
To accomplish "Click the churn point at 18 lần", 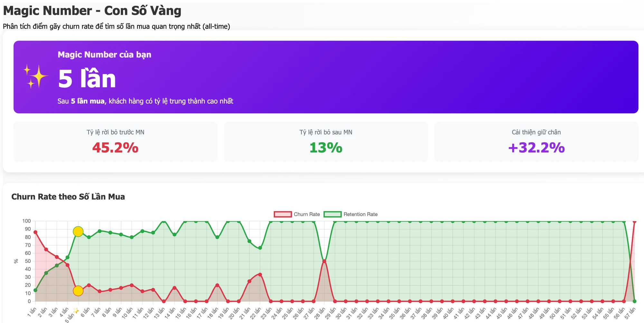I will point(217,285).
